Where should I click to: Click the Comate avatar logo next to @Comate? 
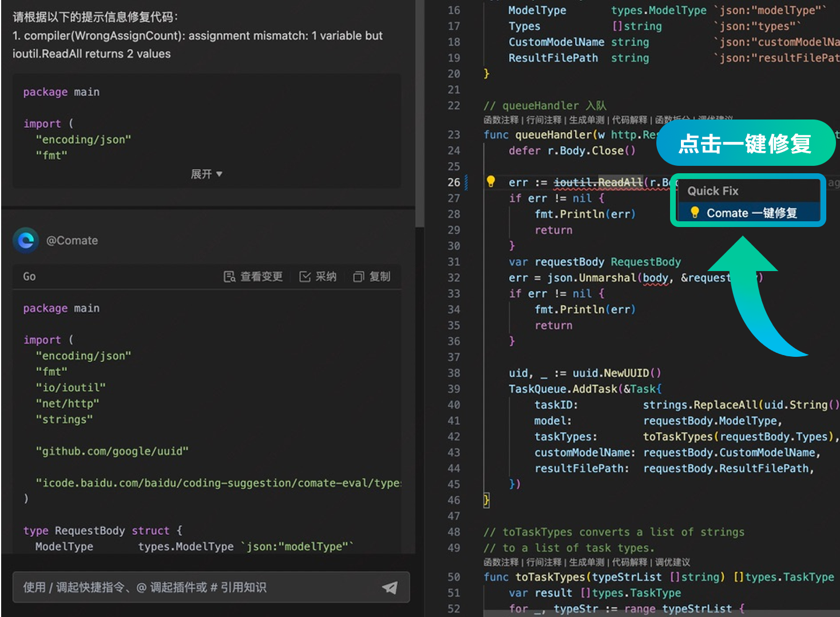[x=25, y=240]
